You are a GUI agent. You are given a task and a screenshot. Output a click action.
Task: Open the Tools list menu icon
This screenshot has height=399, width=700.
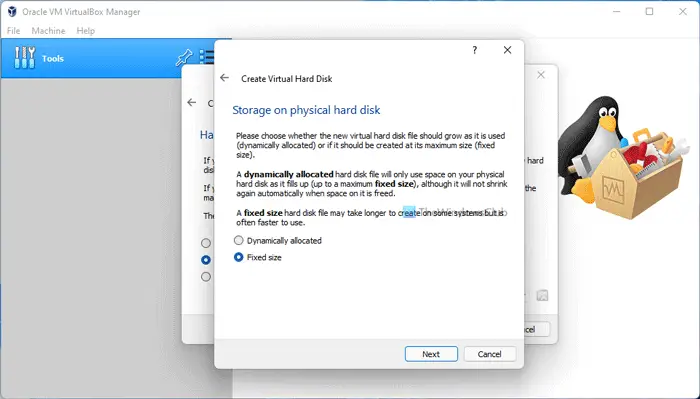(x=207, y=57)
